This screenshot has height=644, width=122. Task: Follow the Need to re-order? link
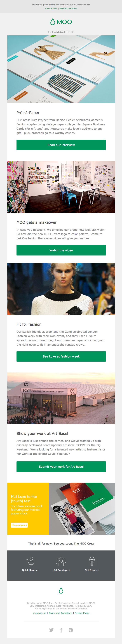pos(68,8)
